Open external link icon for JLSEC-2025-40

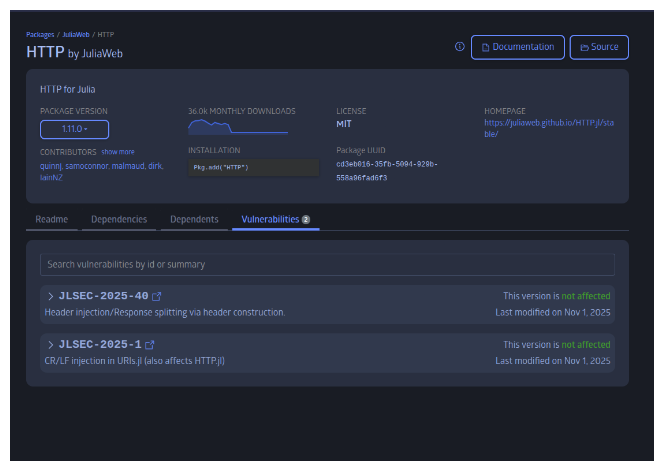click(156, 296)
